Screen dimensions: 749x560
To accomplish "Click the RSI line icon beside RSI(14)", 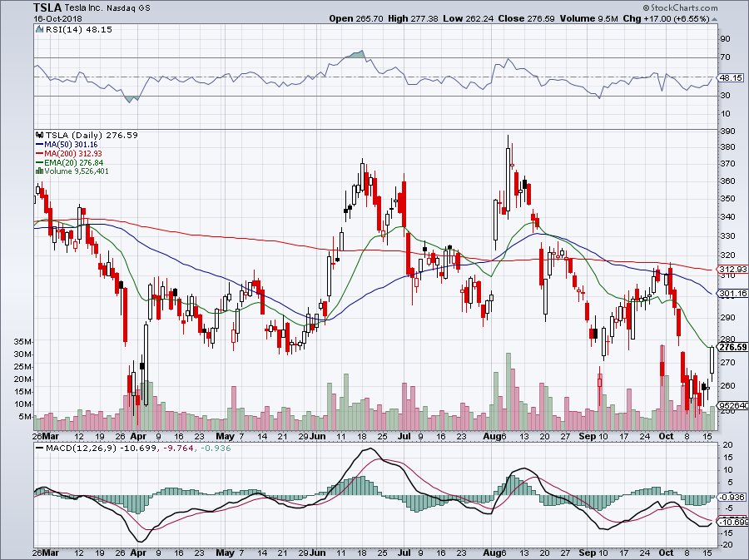I will click(x=40, y=30).
